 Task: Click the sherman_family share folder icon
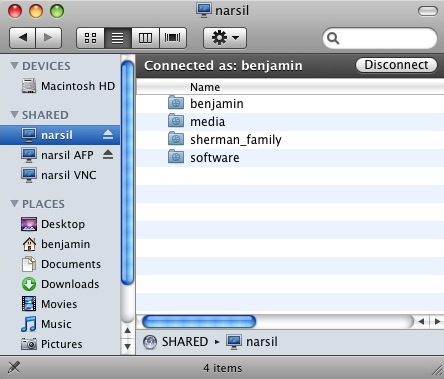pos(176,139)
